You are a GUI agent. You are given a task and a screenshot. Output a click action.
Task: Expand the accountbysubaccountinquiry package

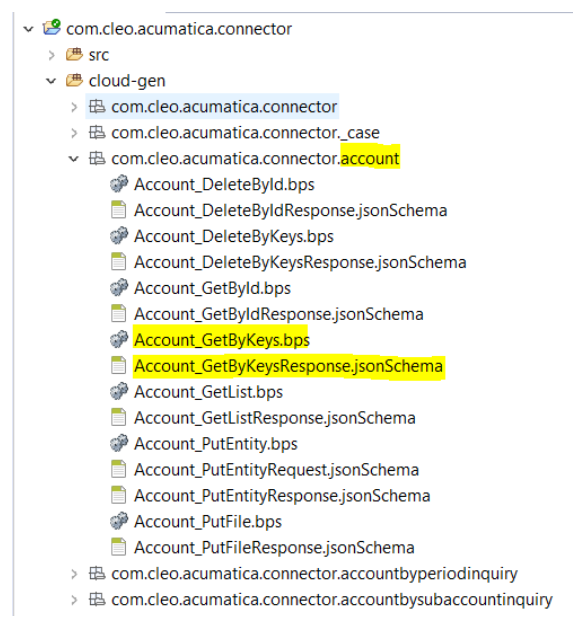pyautogui.click(x=74, y=600)
